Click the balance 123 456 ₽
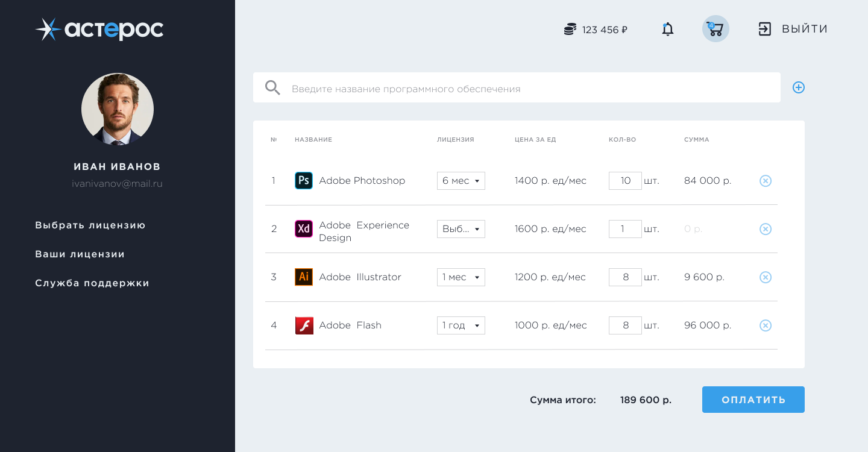 tap(605, 30)
